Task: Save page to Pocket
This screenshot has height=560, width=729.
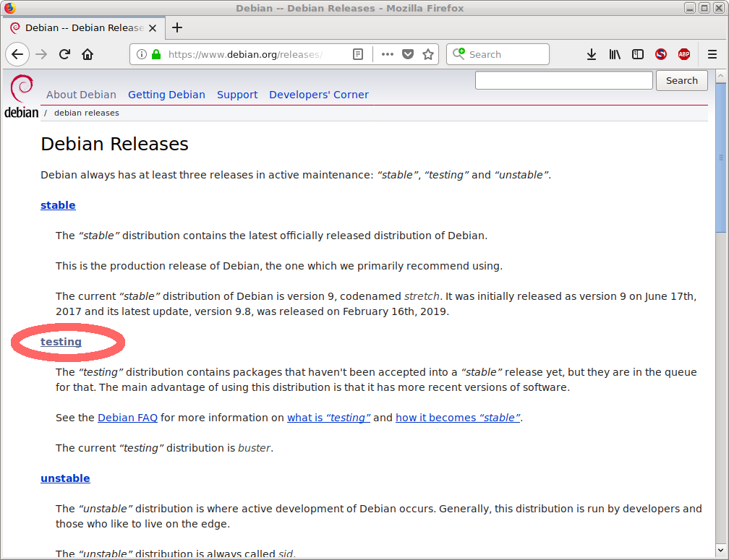Action: point(408,54)
